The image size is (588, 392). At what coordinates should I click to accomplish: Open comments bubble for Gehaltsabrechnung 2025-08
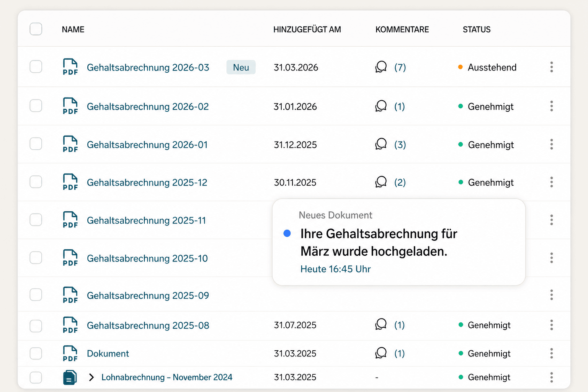(381, 325)
